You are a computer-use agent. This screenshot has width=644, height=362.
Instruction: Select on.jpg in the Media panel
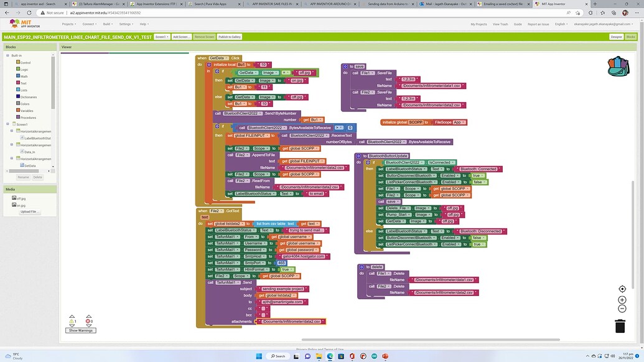coord(21,205)
